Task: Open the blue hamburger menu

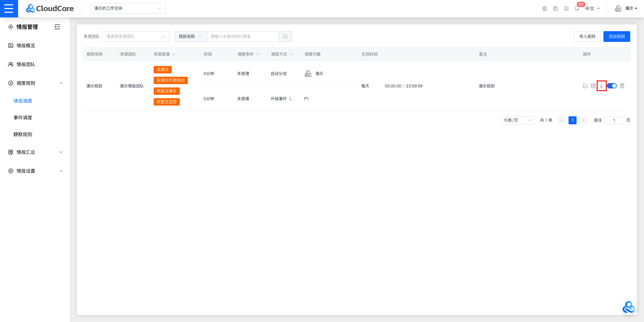Action: click(9, 8)
